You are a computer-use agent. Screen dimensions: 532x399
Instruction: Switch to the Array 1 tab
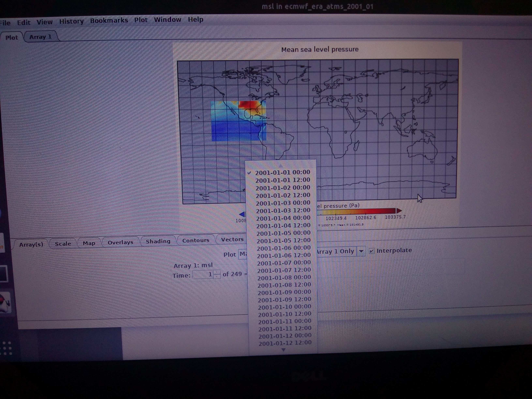(40, 37)
